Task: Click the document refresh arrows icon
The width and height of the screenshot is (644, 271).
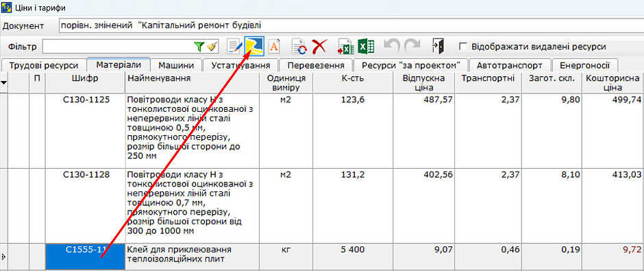Action: pos(299,47)
